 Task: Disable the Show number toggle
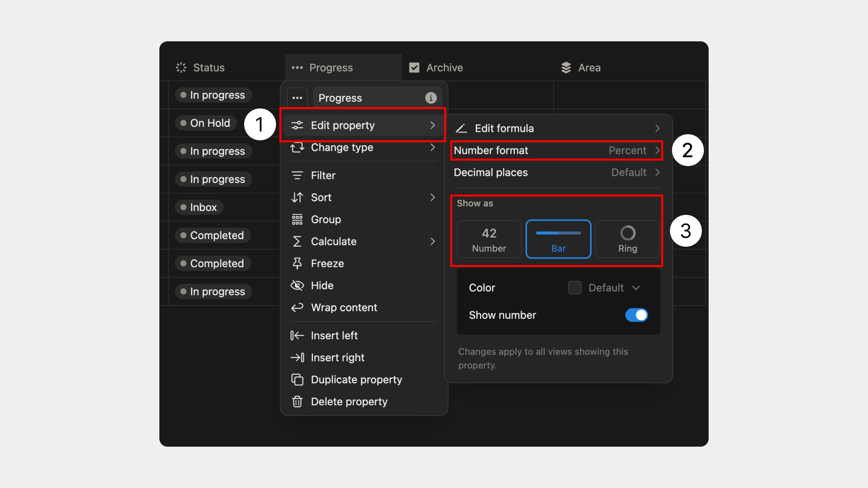tap(637, 315)
